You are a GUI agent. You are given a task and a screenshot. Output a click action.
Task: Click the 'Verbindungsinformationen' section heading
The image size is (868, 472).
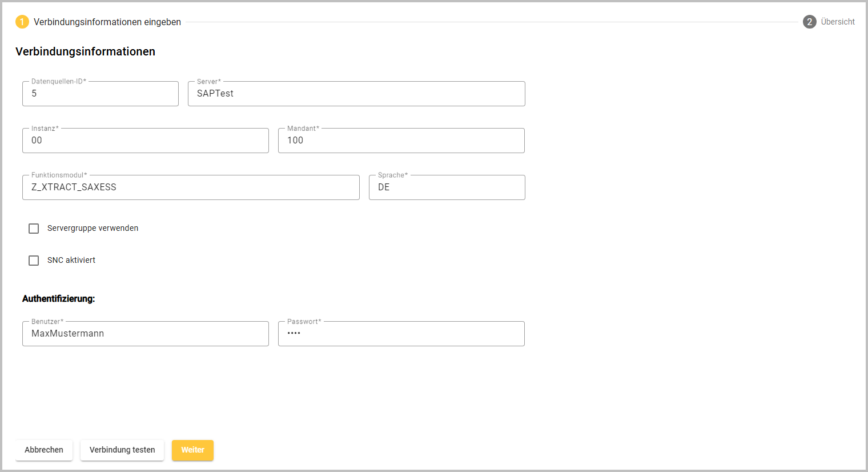coord(85,51)
